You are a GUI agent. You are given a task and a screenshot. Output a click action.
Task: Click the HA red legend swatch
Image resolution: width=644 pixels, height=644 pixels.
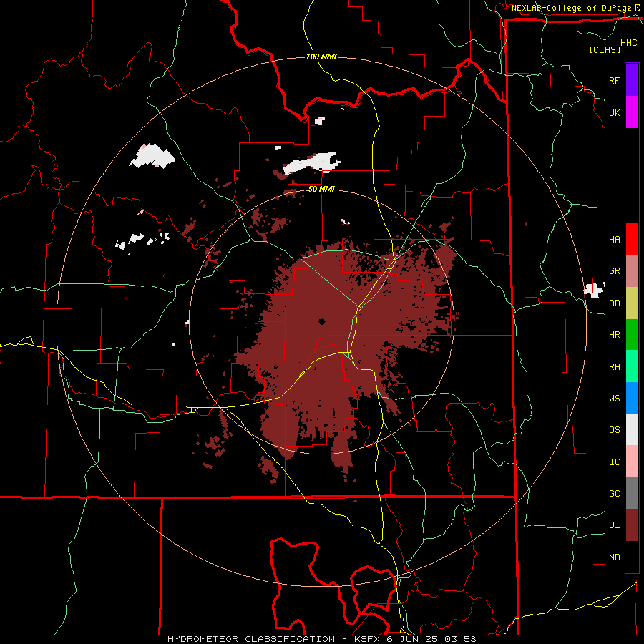632,239
